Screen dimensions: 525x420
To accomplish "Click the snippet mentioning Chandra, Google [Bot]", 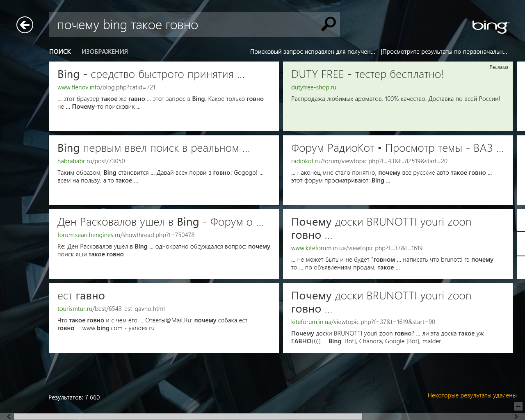I will [388, 337].
